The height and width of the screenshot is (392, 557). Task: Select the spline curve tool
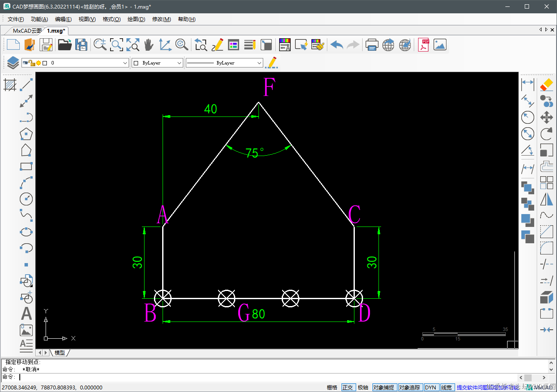pyautogui.click(x=26, y=215)
